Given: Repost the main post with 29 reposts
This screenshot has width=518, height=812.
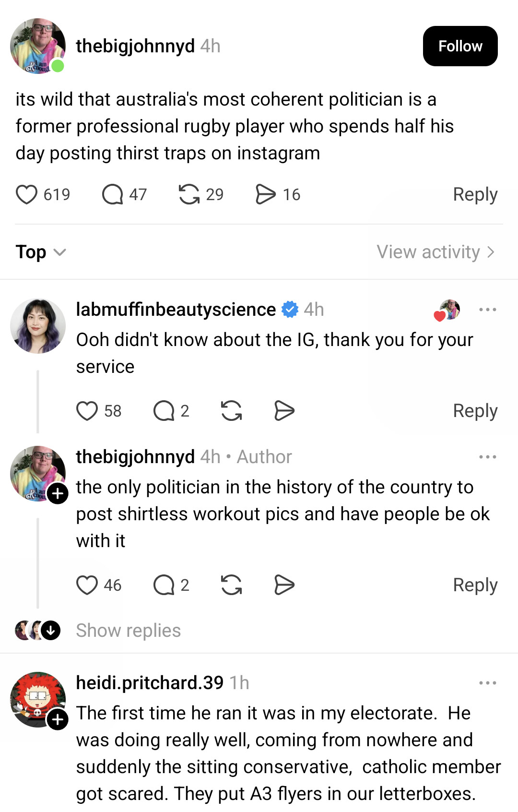Looking at the screenshot, I should point(189,194).
